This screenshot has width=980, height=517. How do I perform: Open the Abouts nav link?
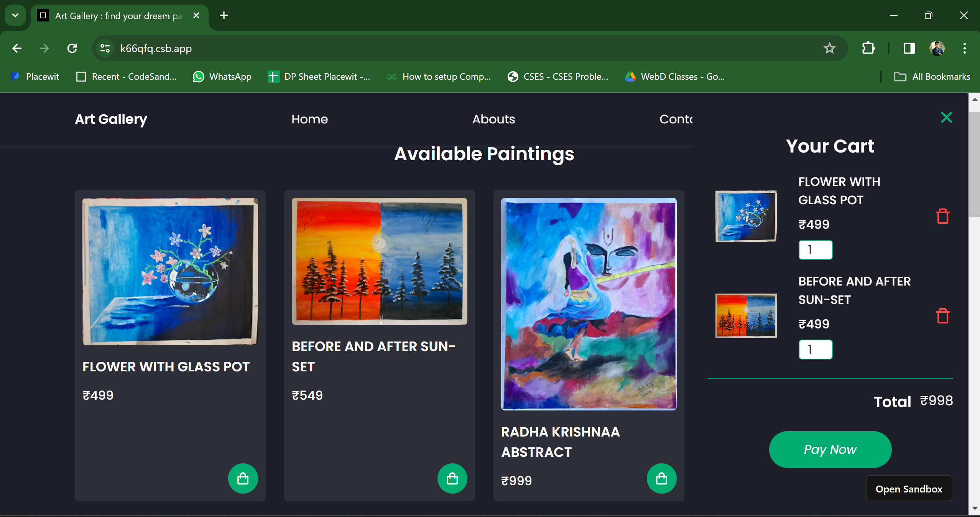click(493, 119)
